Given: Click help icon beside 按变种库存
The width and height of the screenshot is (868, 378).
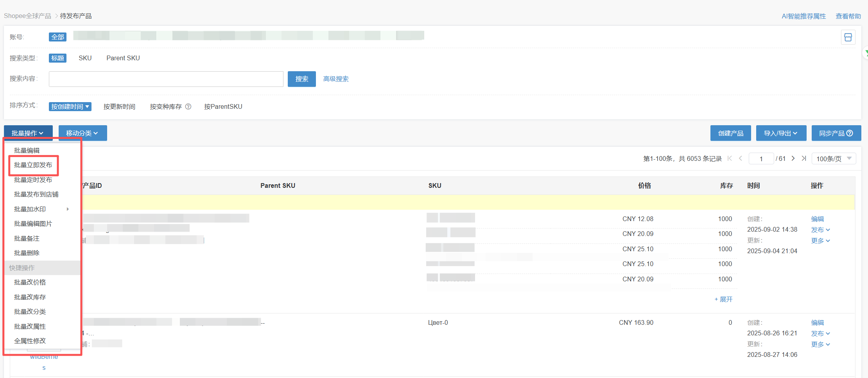Looking at the screenshot, I should [188, 106].
